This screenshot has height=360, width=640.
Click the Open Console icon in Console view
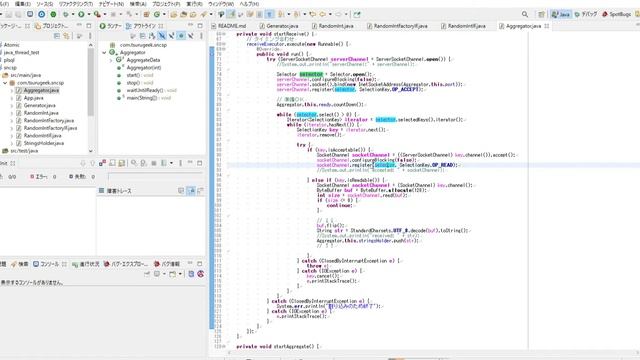coord(173,274)
